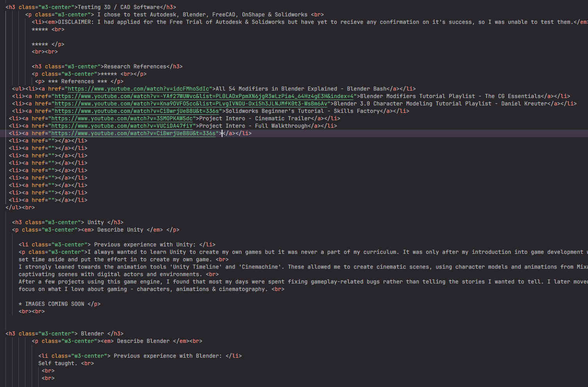This screenshot has height=387, width=588.
Task: Click the "Research References" heading text
Action: (135, 66)
